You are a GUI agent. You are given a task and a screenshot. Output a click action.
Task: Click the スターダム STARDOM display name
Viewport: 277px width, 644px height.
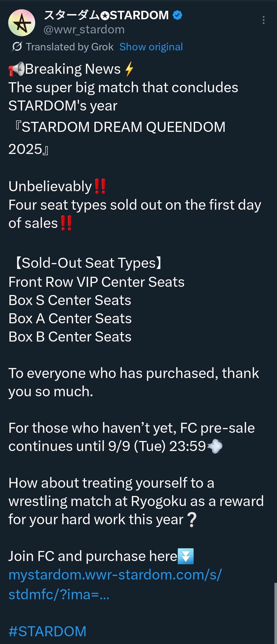pyautogui.click(x=106, y=15)
